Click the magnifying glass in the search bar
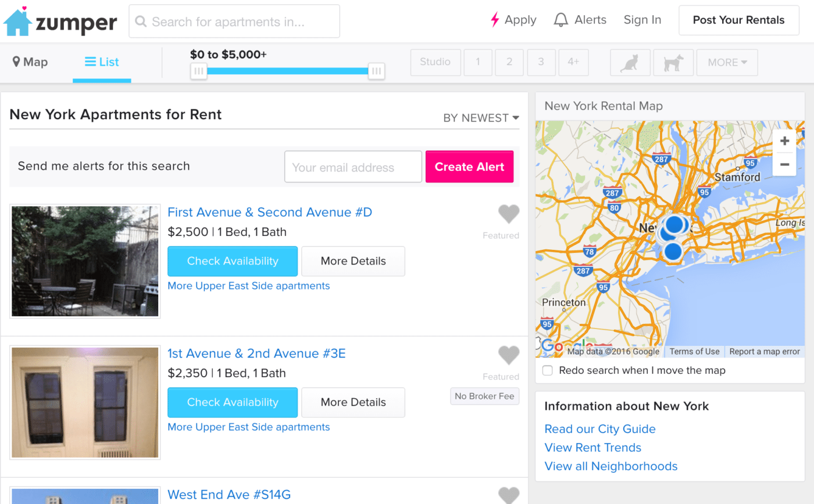The height and width of the screenshot is (504, 814). [140, 21]
